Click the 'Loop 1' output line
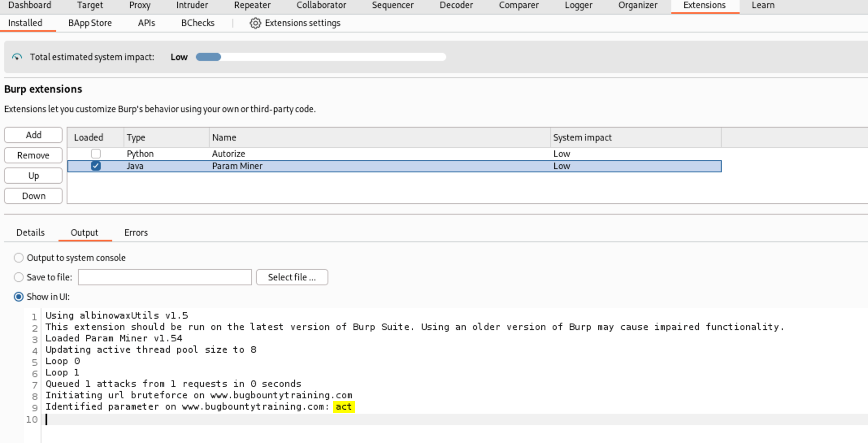 63,372
